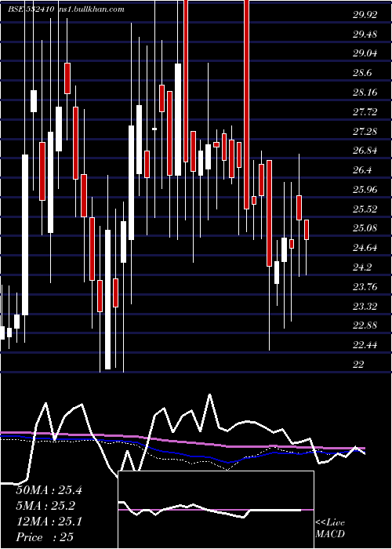Click the ns1.bullkhan.com source text
This screenshot has width=392, height=549.
(x=90, y=9)
